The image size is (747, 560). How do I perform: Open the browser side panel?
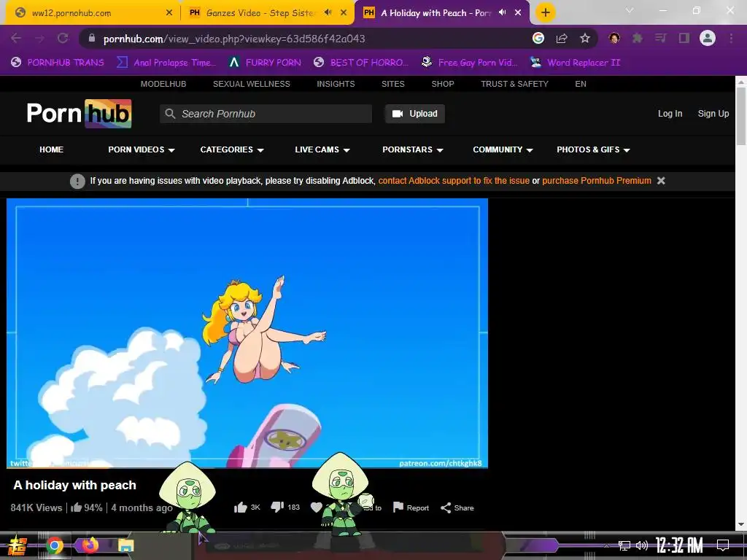click(x=684, y=38)
